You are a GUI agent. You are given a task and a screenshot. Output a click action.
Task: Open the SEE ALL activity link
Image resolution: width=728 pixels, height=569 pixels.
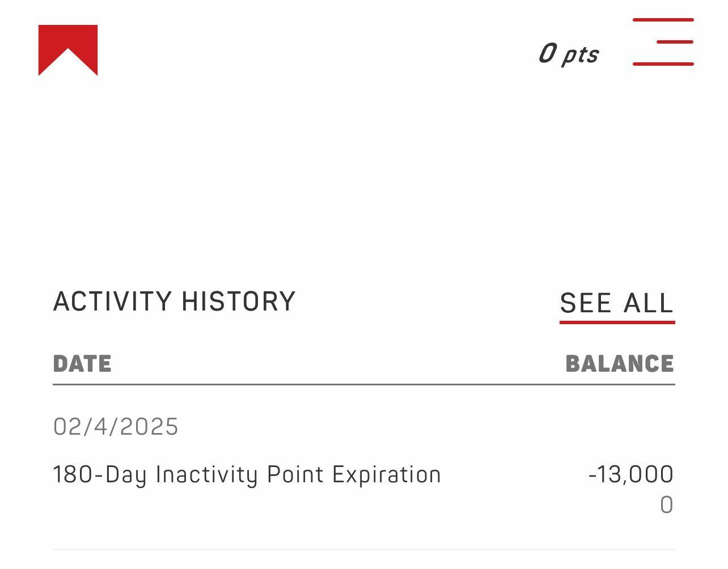[617, 303]
